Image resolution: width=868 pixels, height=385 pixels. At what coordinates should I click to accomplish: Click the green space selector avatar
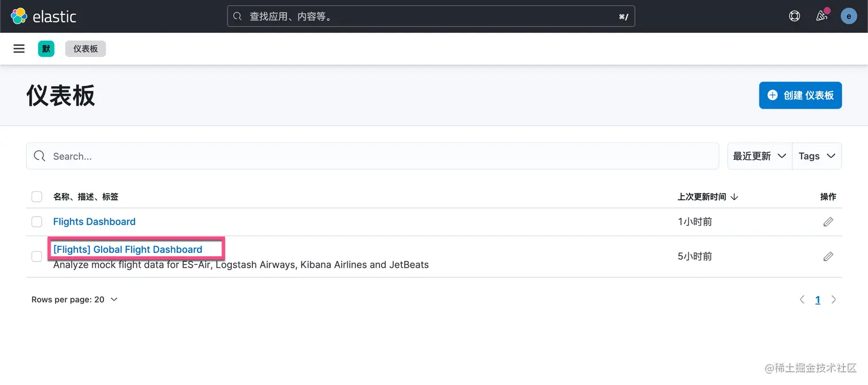(46, 49)
